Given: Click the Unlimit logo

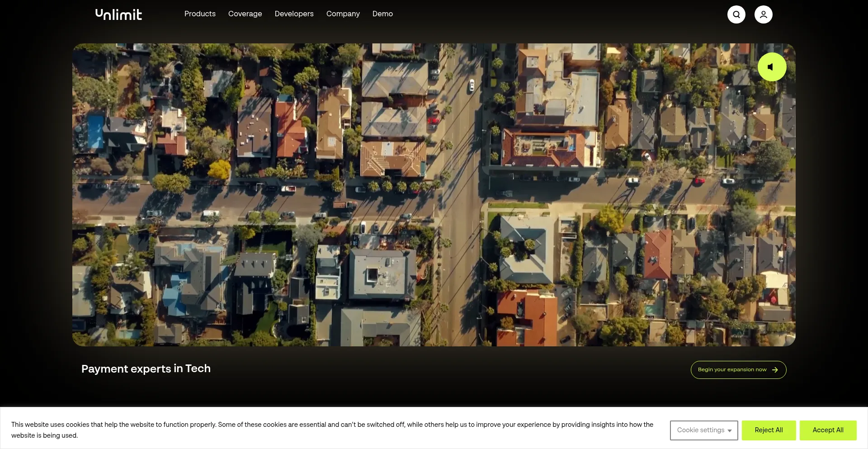Looking at the screenshot, I should click(118, 14).
